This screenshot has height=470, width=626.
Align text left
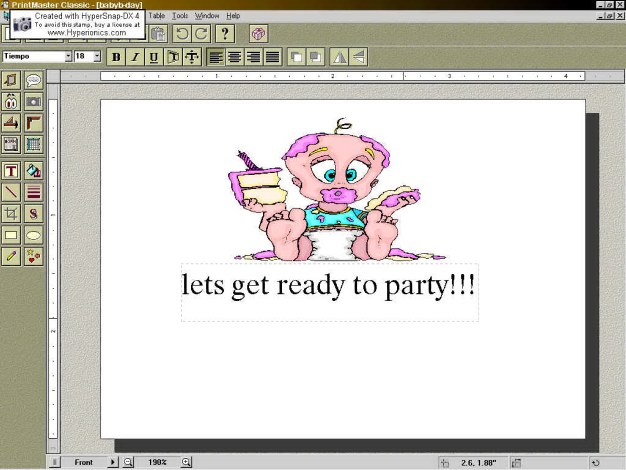[216, 57]
